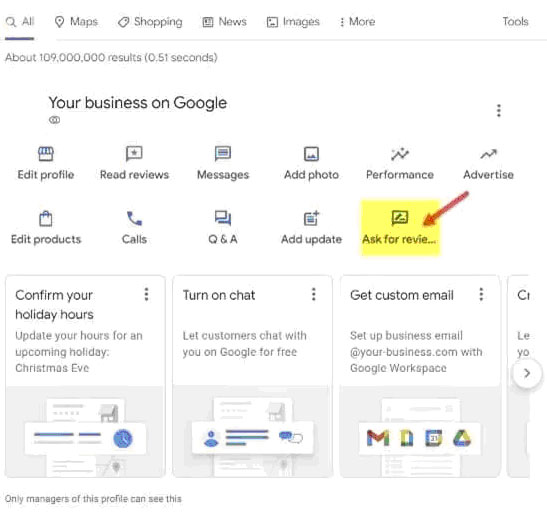Image resolution: width=547 pixels, height=519 pixels.
Task: Open the Edit profile storefront icon
Action: (46, 154)
